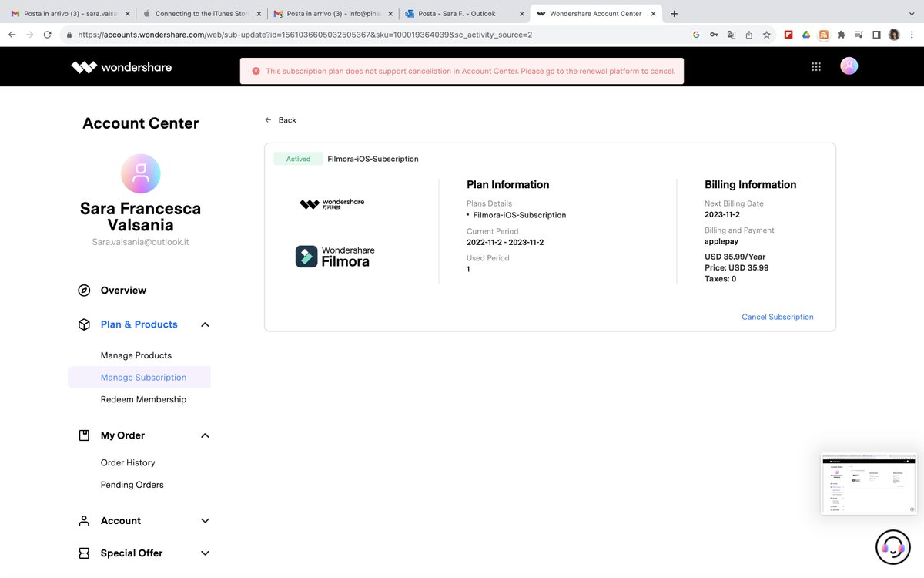Click the error icon in the notification banner
The image size is (924, 578).
[x=256, y=71]
